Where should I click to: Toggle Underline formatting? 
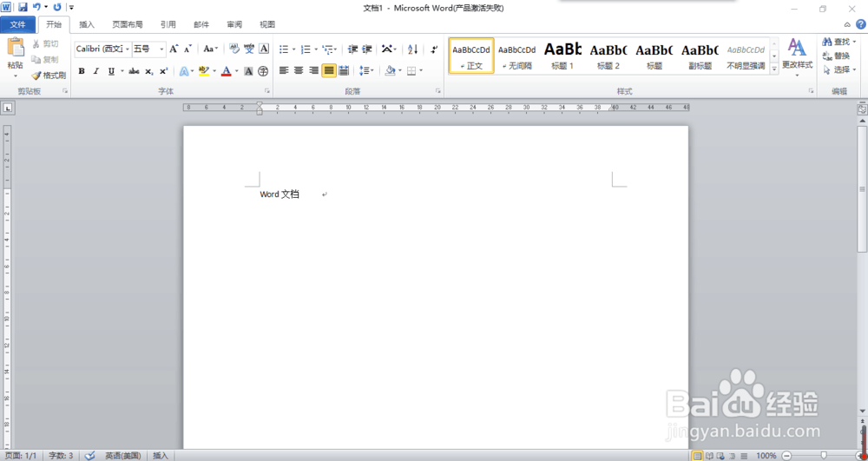coord(111,71)
